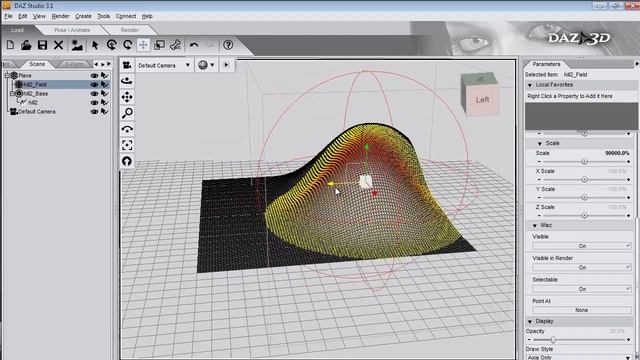The height and width of the screenshot is (360, 640).
Task: Click the viewport options right arrow
Action: [226, 65]
